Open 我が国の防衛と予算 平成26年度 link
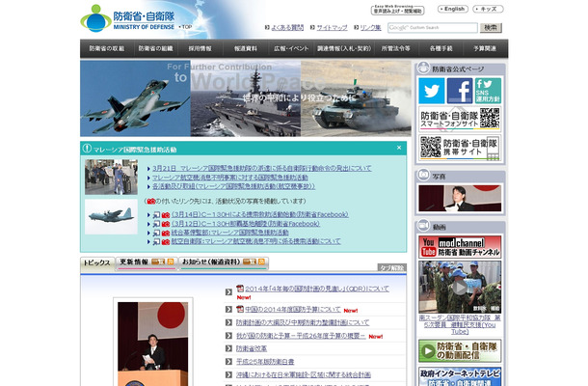Viewport: 588px width, 386px height. click(x=301, y=336)
